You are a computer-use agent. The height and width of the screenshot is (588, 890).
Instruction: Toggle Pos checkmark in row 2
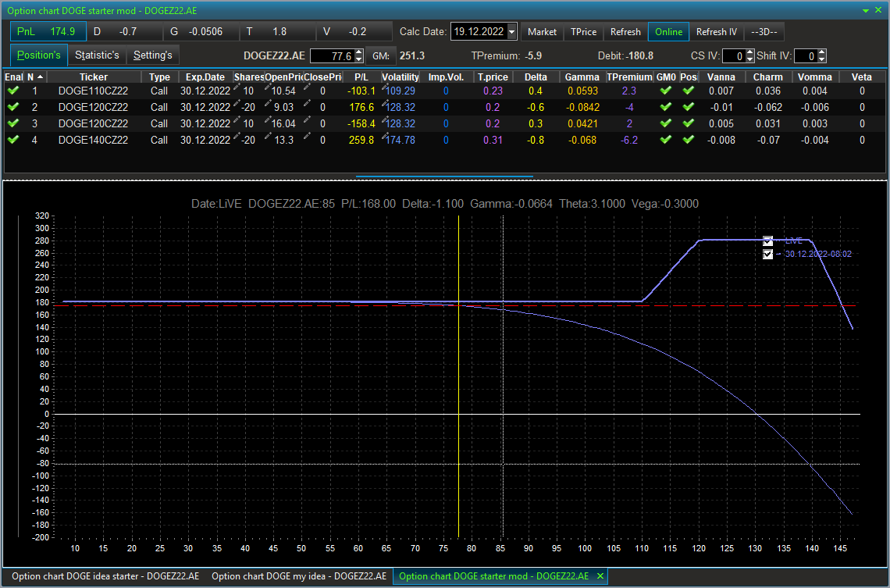[689, 107]
